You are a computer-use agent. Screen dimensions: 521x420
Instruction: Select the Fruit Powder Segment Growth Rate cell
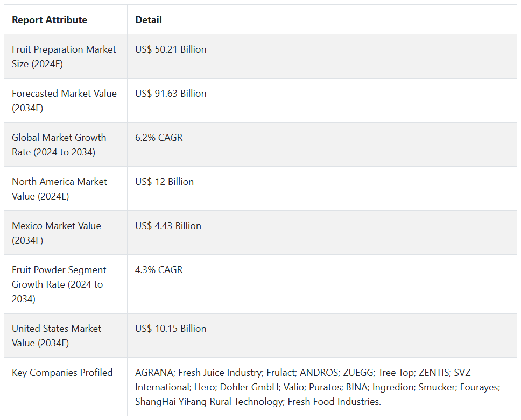pos(66,284)
